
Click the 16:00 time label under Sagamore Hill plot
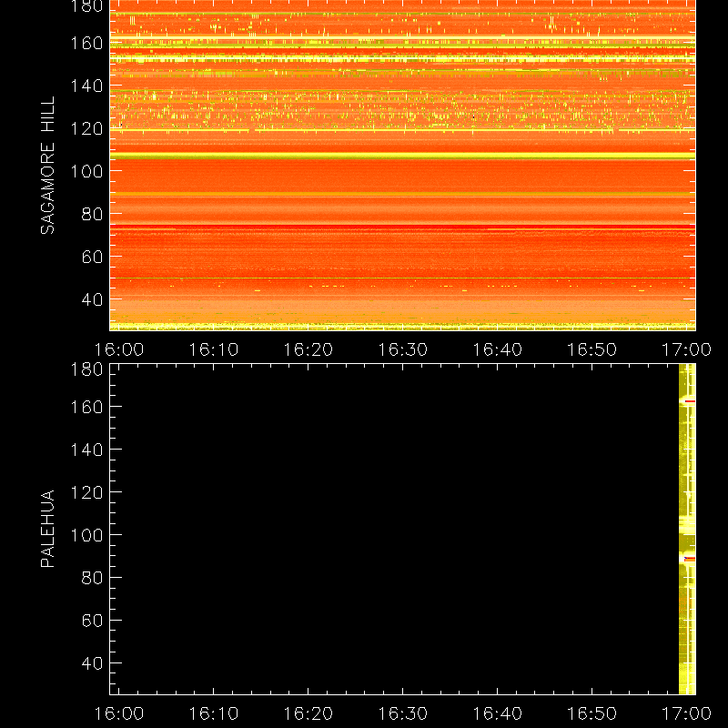(119, 349)
